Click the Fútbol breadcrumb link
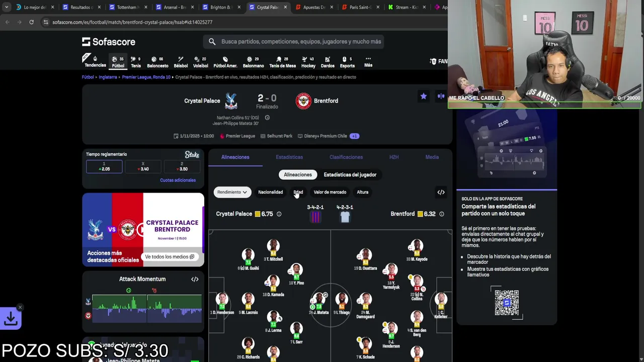 (x=88, y=77)
